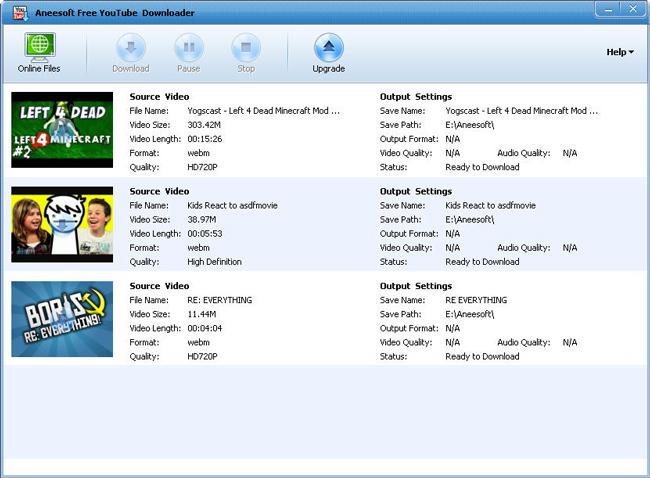Screen dimensions: 650x478
Task: Minimize the Aneesoft downloader window
Action: (609, 9)
